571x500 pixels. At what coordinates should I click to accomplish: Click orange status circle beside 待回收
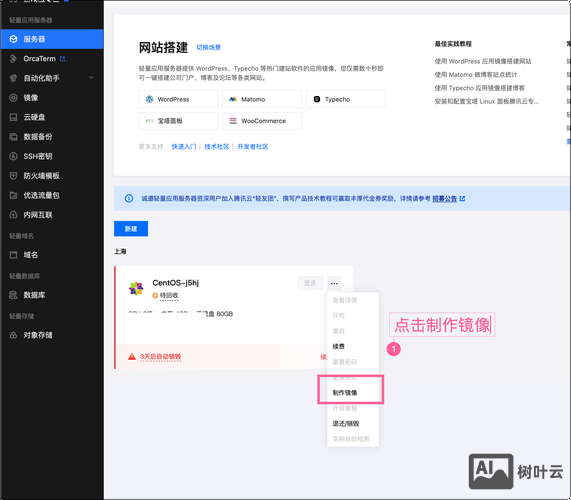(x=155, y=295)
